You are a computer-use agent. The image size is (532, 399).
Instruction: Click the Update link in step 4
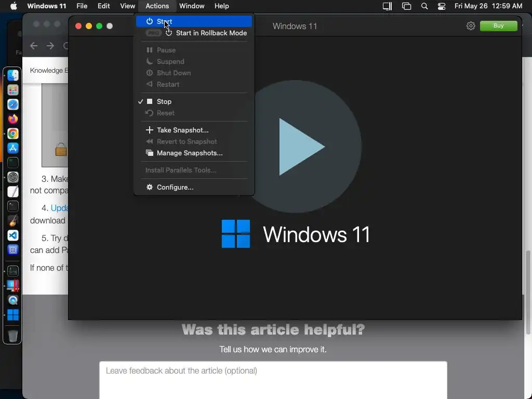[x=59, y=208]
